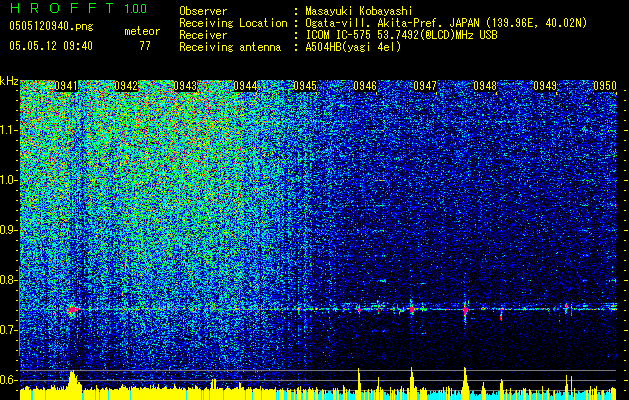Viewport: 629px width, 400px height.
Task: Click the 1.1 kHz axis label
Action: click(9, 130)
